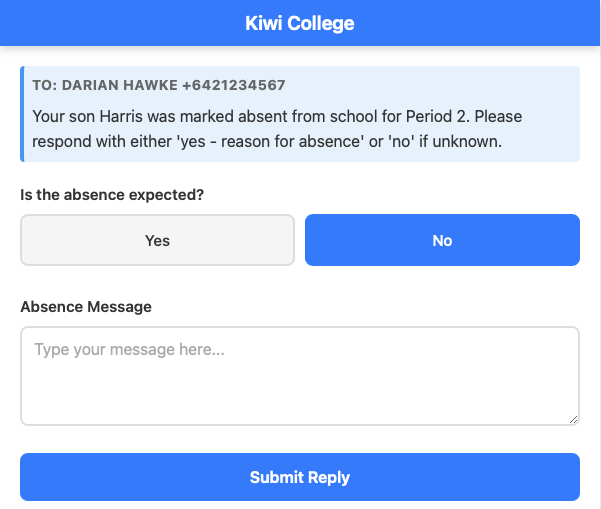
Task: Click the blue left border of notification
Action: tap(22, 114)
